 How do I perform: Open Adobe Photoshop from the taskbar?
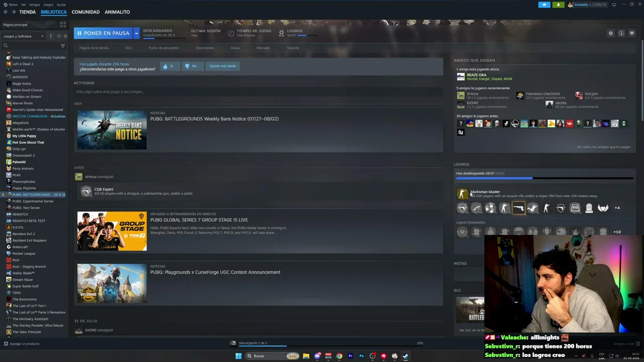click(361, 356)
